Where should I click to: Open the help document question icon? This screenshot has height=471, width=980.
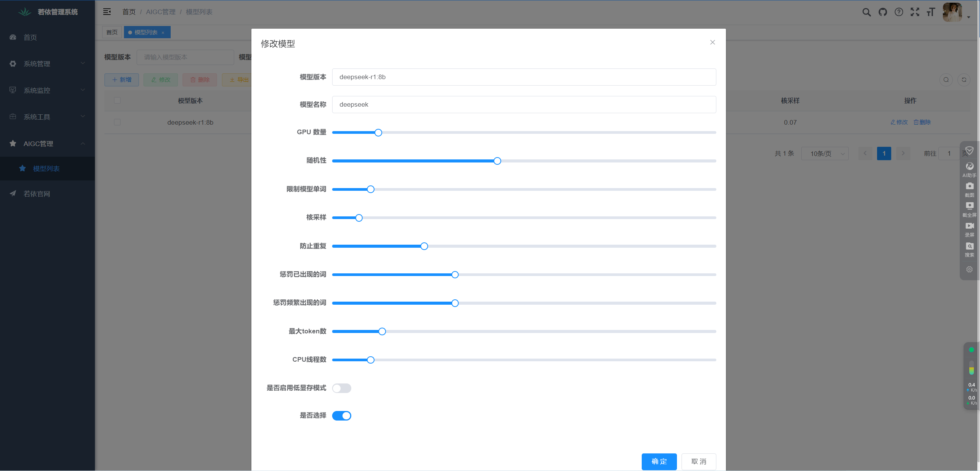coord(898,12)
